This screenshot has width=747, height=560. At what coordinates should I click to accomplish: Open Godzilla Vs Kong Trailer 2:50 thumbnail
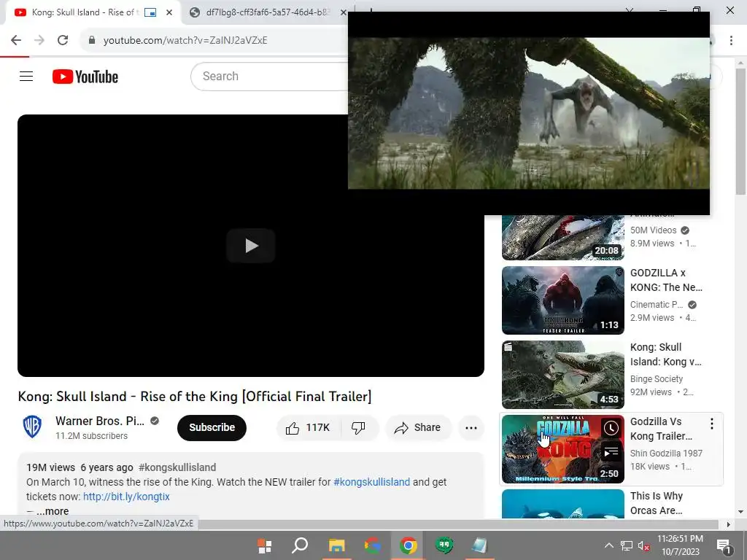point(562,449)
